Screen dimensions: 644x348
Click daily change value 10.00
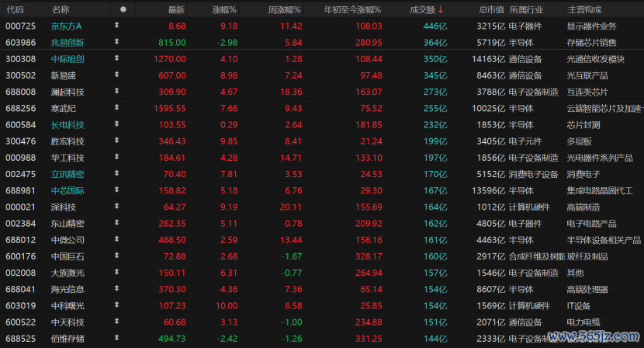click(227, 306)
